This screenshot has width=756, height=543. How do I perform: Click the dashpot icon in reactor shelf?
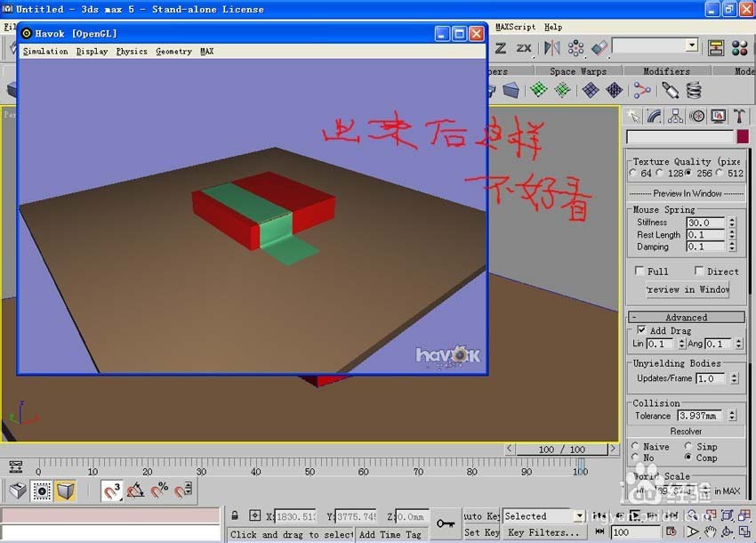pos(671,90)
